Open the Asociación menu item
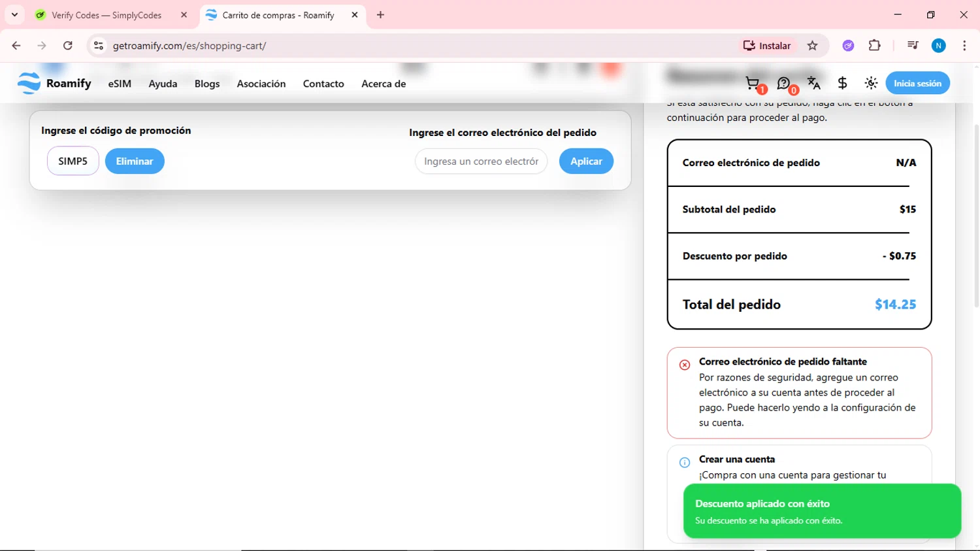Screen dimensions: 980x551 tap(261, 84)
